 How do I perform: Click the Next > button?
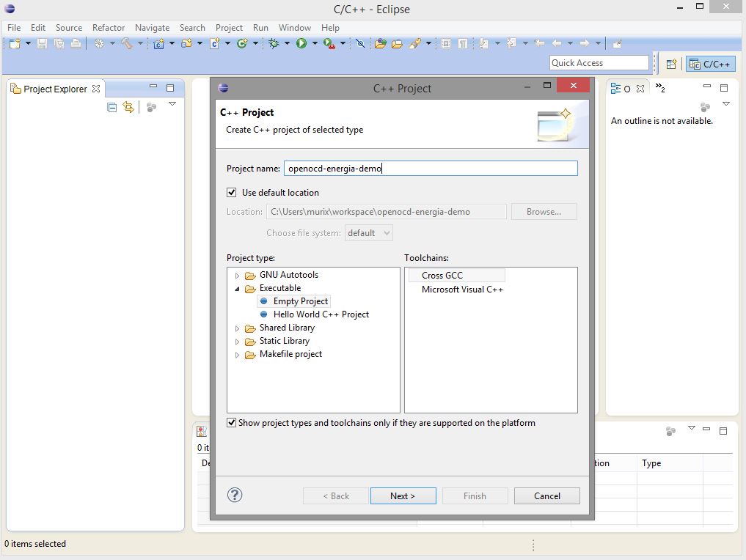[403, 495]
